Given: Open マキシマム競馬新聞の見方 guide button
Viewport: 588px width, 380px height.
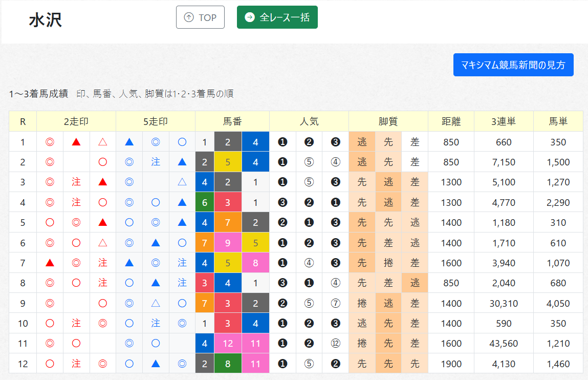Looking at the screenshot, I should coord(513,65).
